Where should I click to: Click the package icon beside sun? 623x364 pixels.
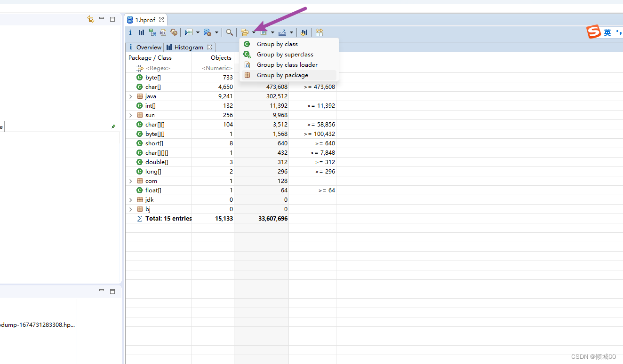pyautogui.click(x=140, y=115)
